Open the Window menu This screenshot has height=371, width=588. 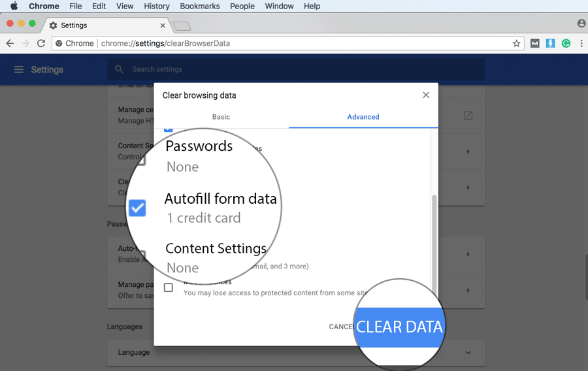tap(279, 6)
